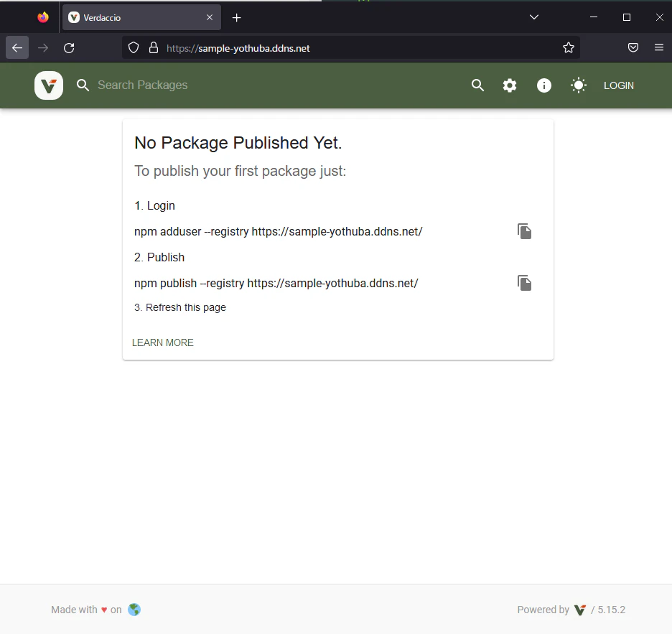Click the version text "/ 5.15.2"
Screen dimensions: 672x634
click(608, 610)
